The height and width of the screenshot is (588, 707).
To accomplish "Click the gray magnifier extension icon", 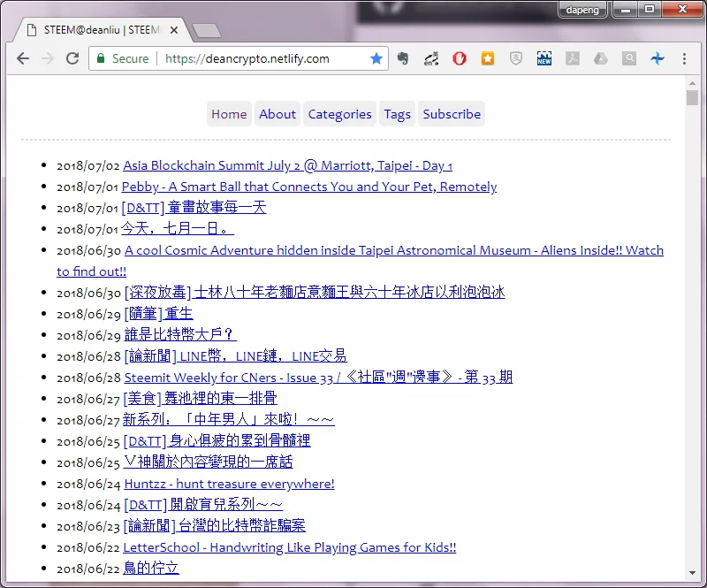I will 629,58.
